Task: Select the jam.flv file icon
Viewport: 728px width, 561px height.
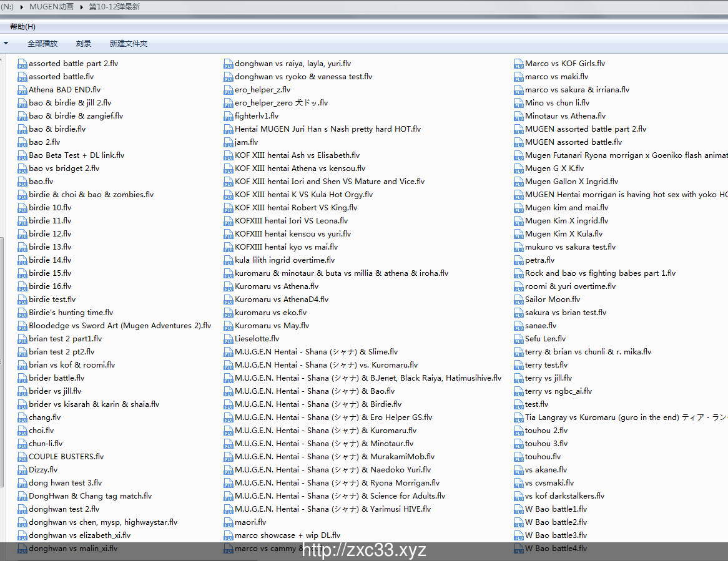Action: [x=229, y=142]
